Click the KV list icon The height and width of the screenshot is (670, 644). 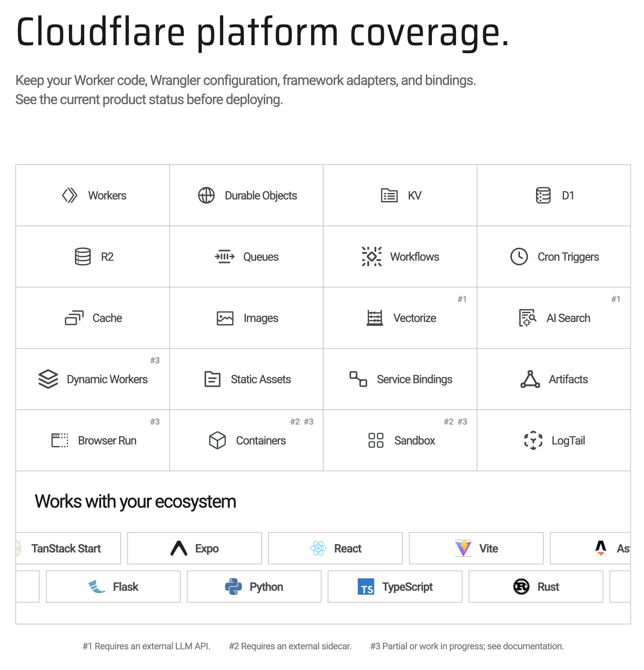(x=389, y=195)
